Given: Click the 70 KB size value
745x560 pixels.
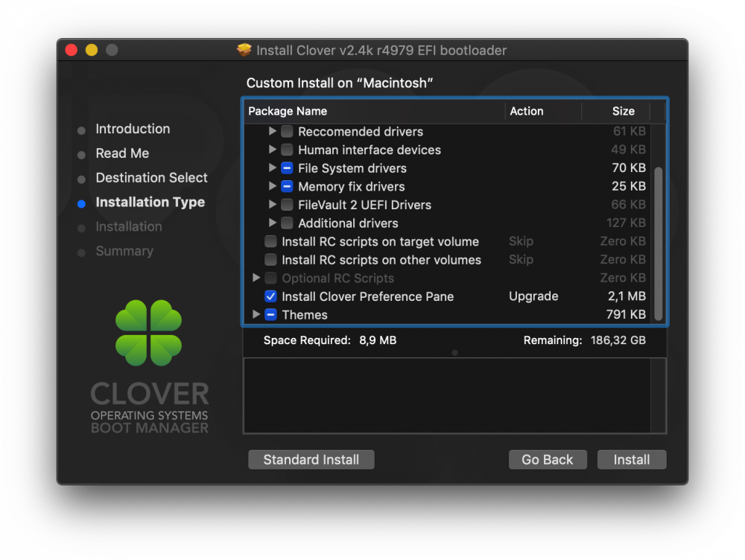Looking at the screenshot, I should [x=629, y=168].
